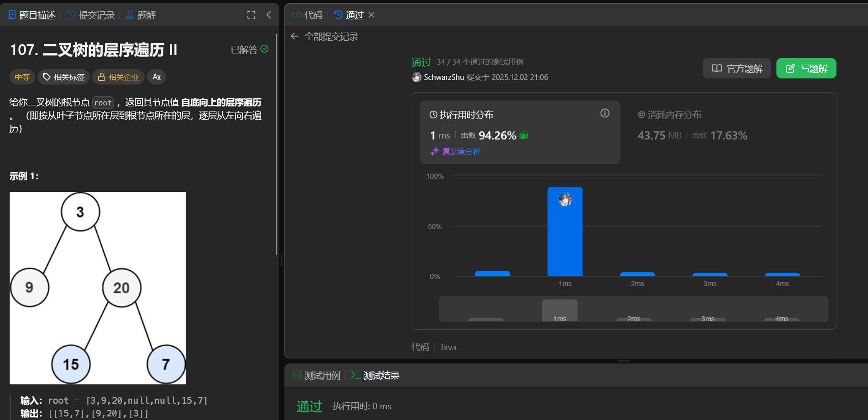Click the 1ms handle in range slider
The image size is (868, 420).
560,311
